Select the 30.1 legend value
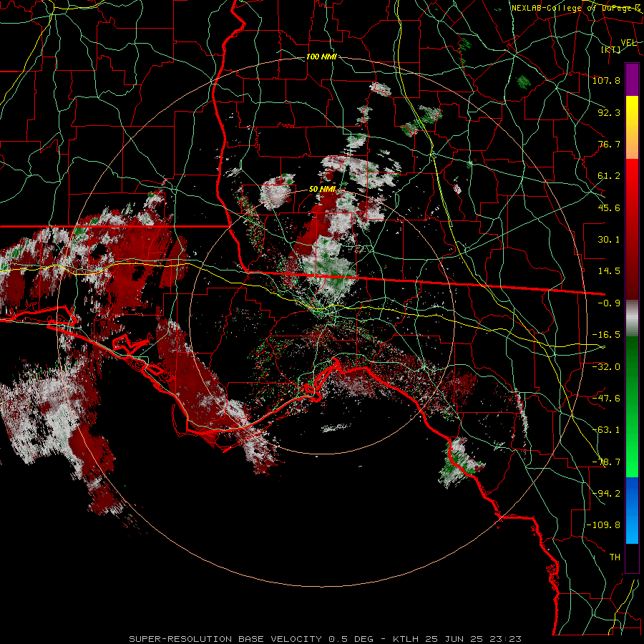Viewport: 644px width, 644px height. (609, 240)
